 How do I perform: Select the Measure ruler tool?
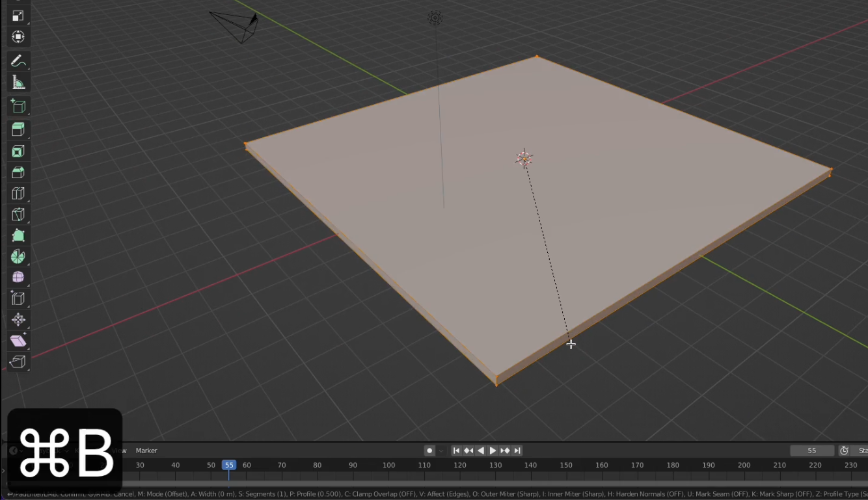coord(18,83)
